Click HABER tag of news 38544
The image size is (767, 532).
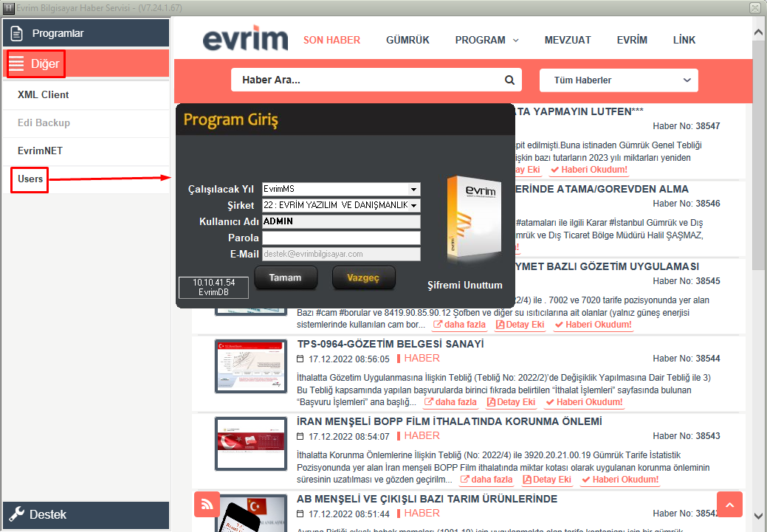[422, 359]
